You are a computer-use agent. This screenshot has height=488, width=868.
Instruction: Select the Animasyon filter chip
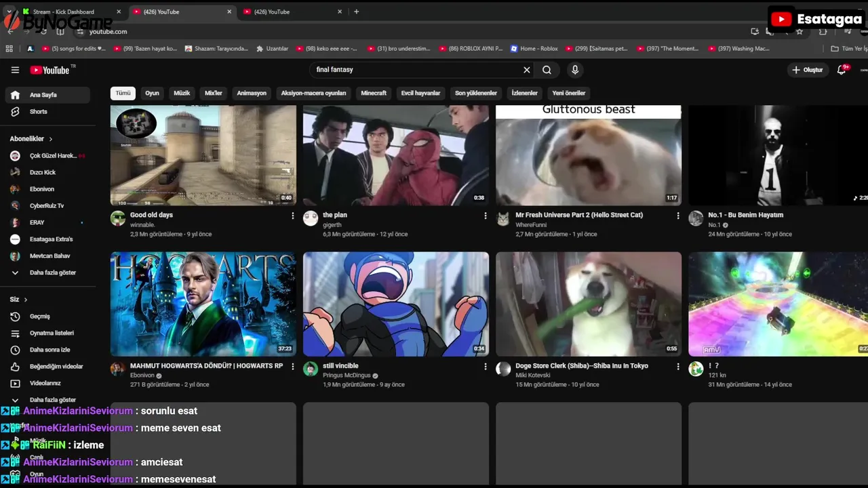[252, 93]
